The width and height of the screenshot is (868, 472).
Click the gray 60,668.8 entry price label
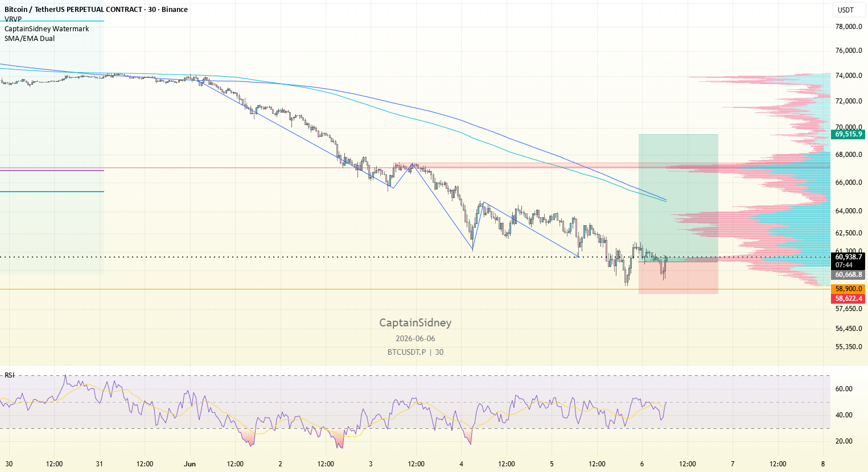point(848,275)
